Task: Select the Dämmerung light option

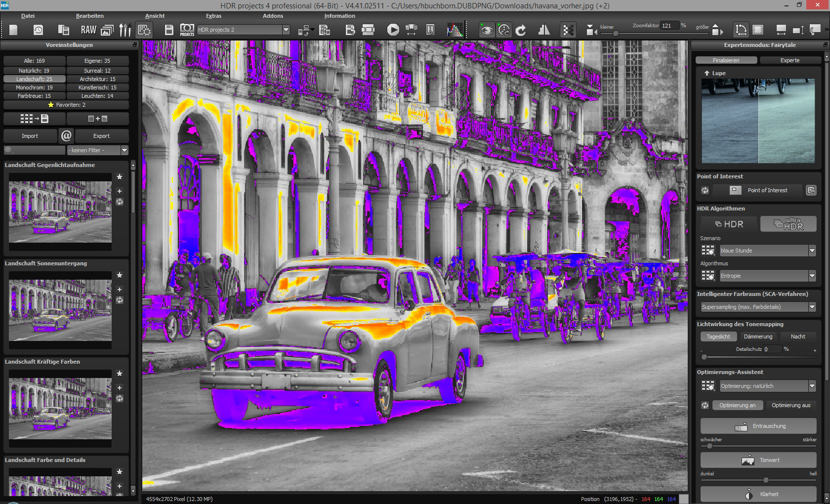Action: click(x=758, y=336)
